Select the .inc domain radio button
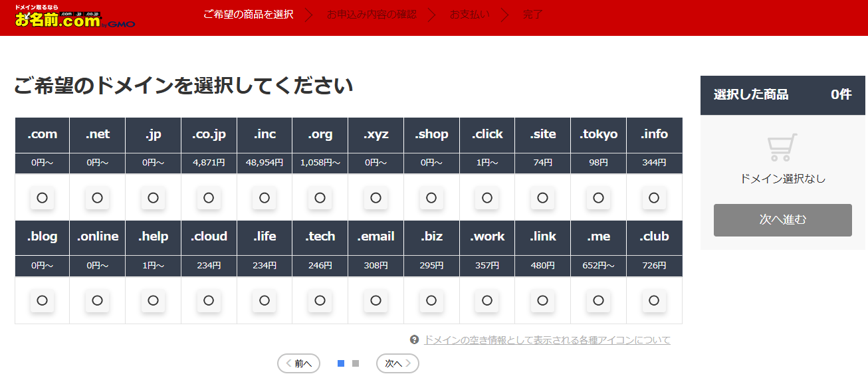 [265, 197]
